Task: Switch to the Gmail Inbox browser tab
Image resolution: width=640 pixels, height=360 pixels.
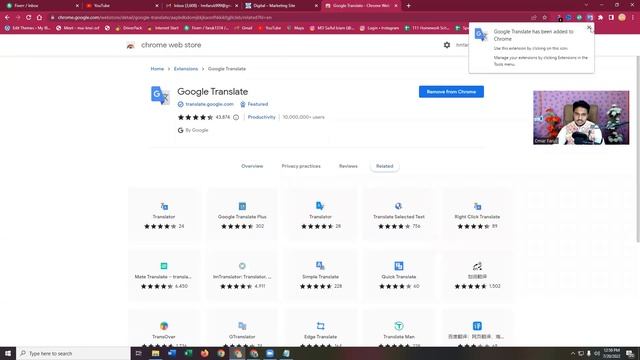Action: coord(201,6)
